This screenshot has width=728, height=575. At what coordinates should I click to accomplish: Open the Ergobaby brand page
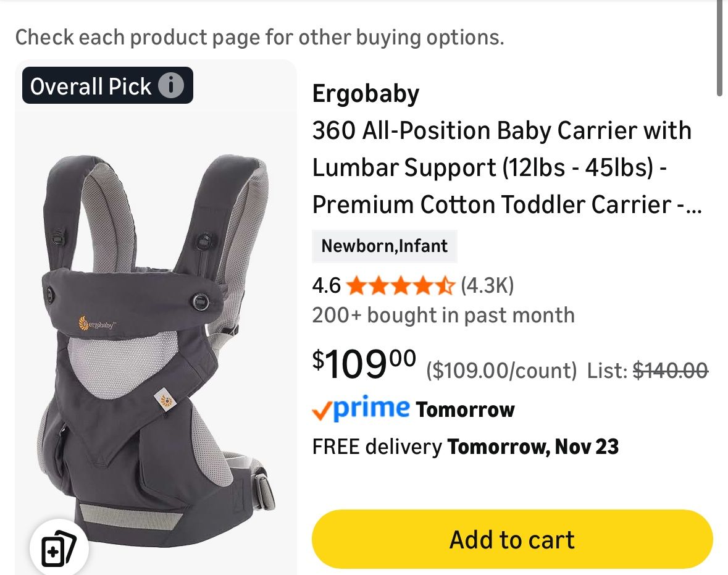[x=366, y=93]
